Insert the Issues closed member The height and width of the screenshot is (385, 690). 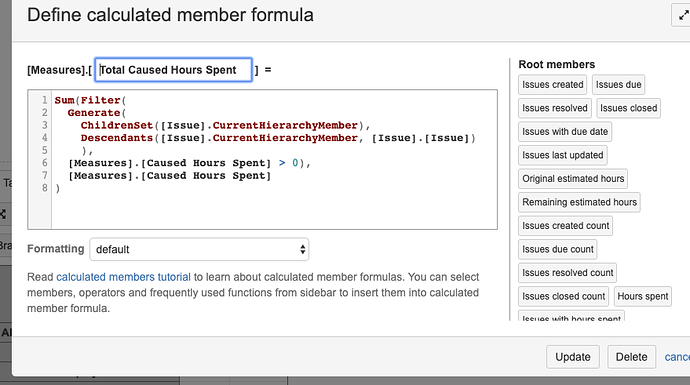628,108
